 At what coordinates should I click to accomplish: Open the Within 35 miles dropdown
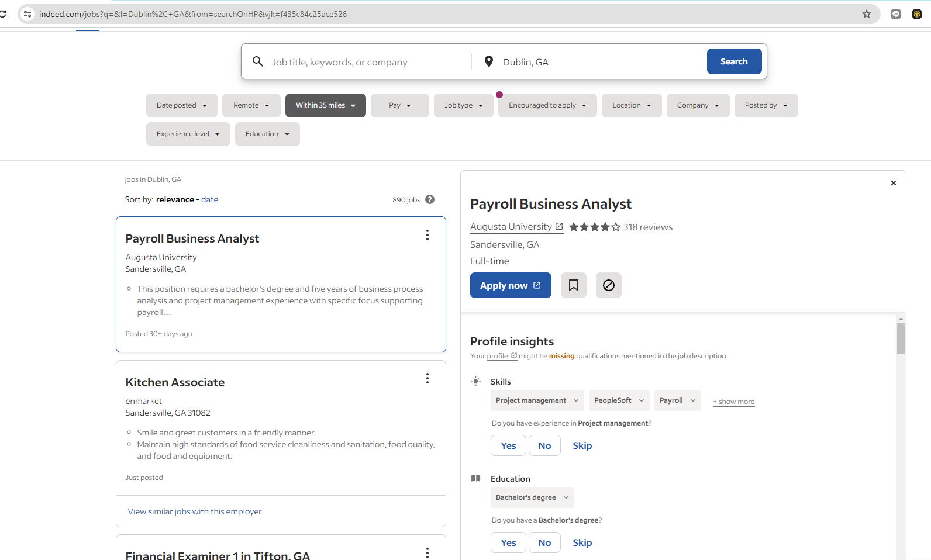coord(326,105)
